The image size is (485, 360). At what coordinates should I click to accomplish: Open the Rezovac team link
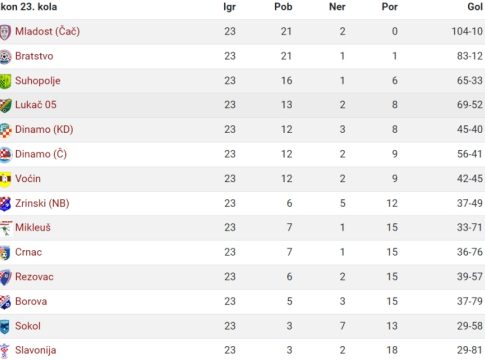tap(34, 277)
